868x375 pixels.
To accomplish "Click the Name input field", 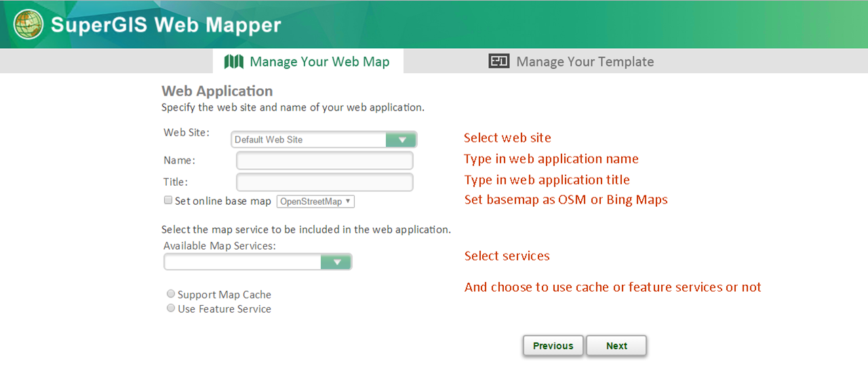I will (325, 161).
